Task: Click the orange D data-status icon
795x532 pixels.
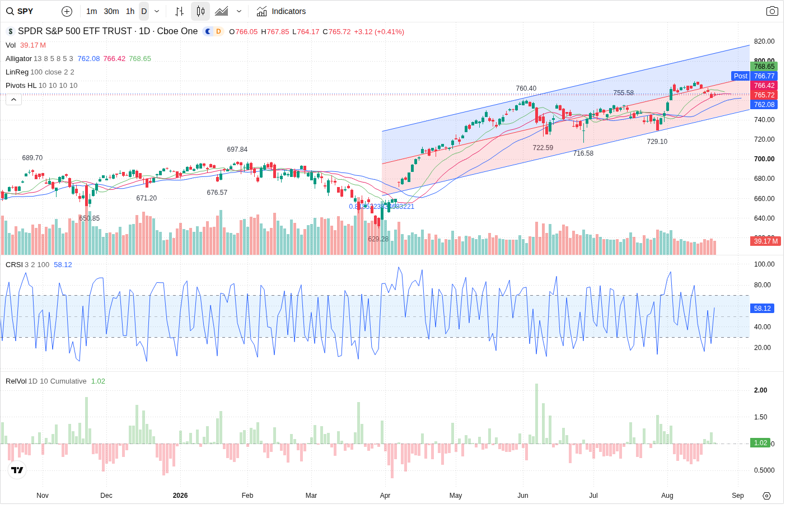Action: tap(218, 31)
